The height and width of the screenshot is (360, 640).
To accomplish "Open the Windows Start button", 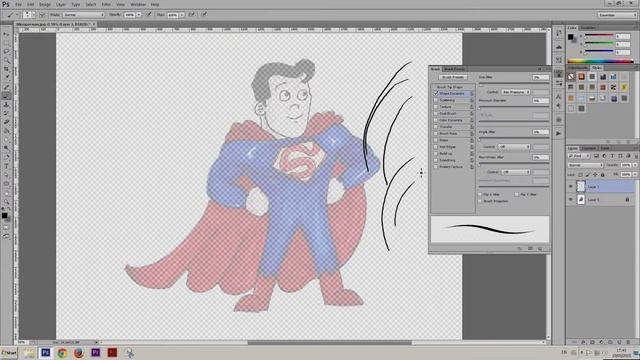I will 9,353.
